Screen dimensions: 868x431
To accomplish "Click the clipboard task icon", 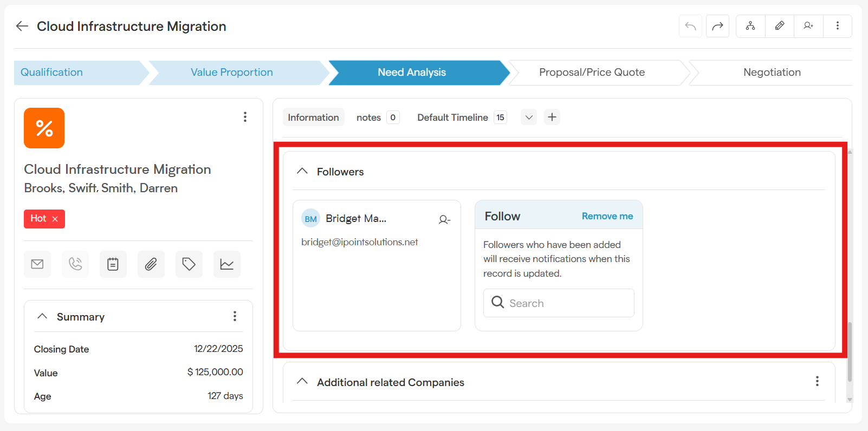I will 113,264.
